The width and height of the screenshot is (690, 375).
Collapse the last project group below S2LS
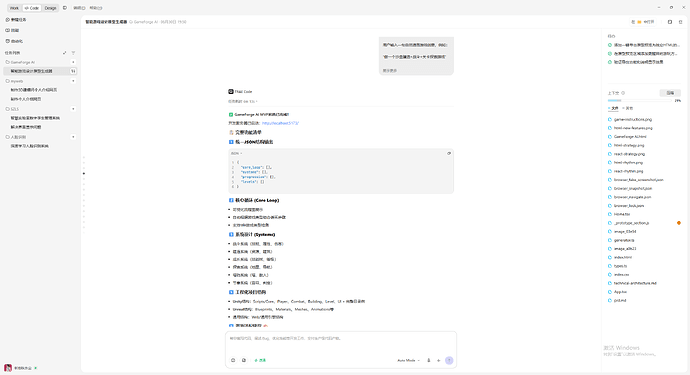coord(73,137)
